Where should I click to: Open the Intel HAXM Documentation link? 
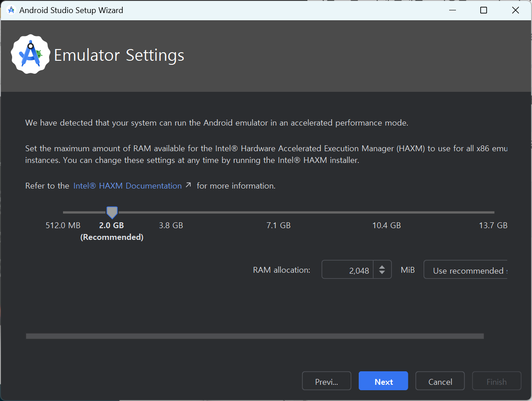tap(127, 186)
